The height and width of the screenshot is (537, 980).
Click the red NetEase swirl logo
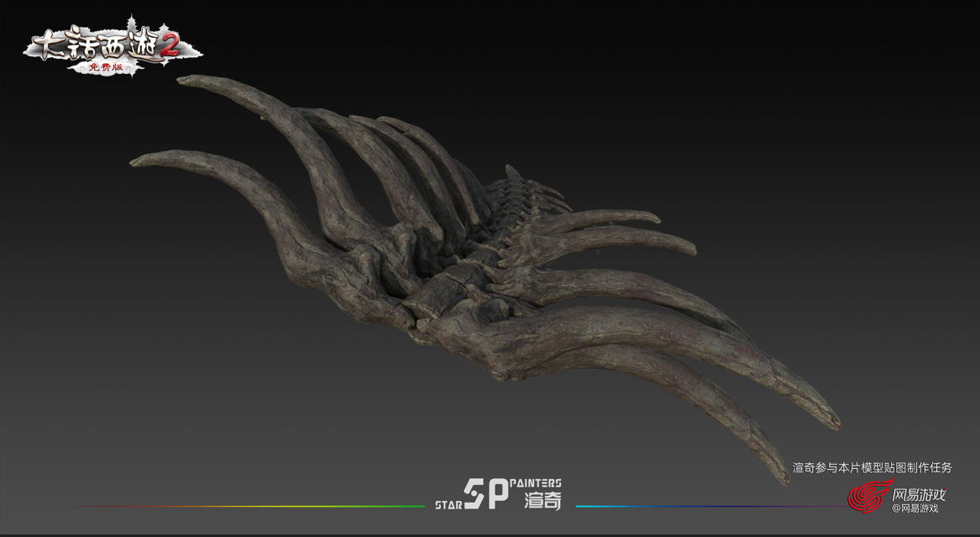867,497
